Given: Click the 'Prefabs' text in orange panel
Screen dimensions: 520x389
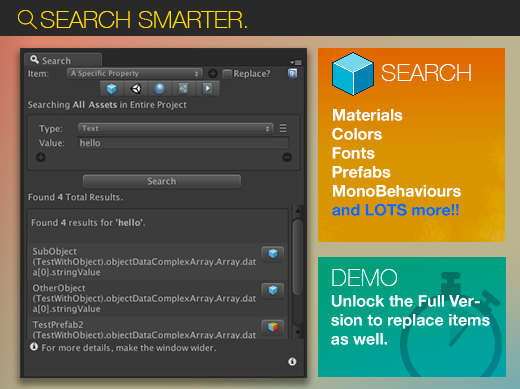Looking at the screenshot, I should [x=361, y=172].
